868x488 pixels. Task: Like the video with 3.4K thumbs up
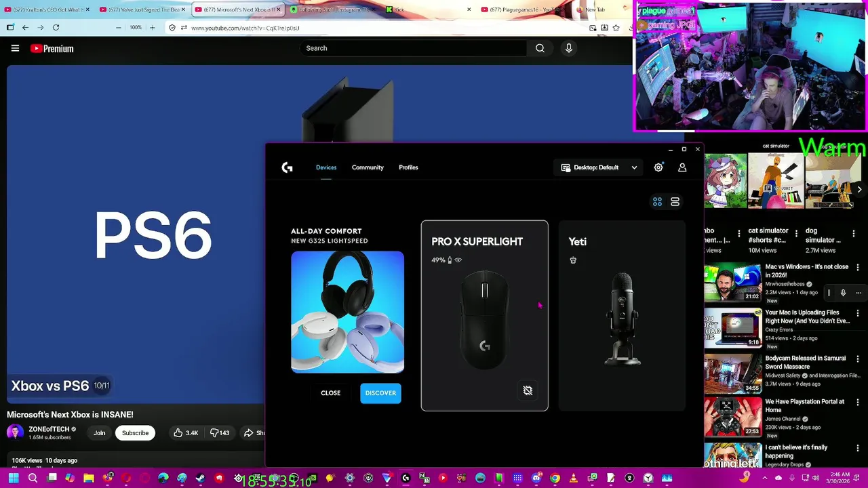(185, 433)
